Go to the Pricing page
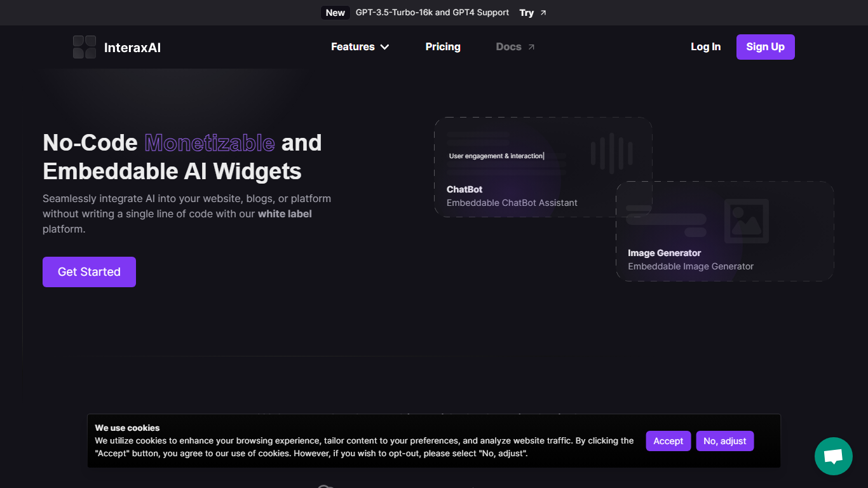The height and width of the screenshot is (488, 868). [443, 47]
